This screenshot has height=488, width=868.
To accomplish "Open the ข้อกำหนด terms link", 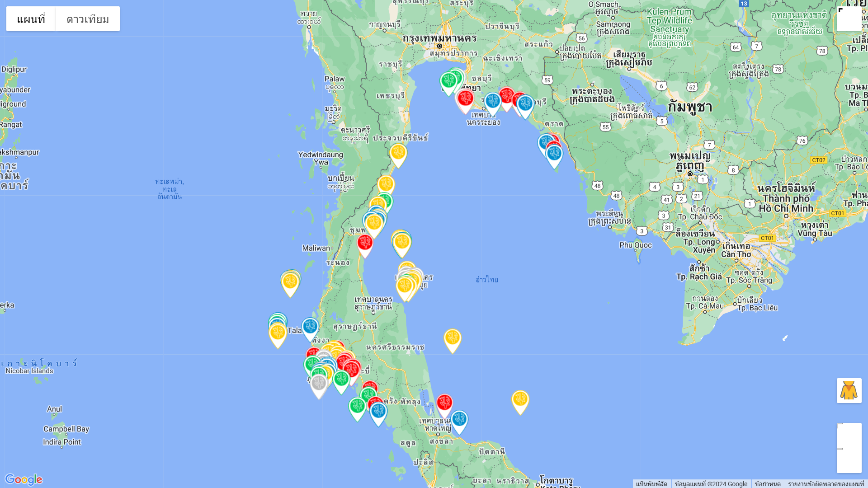I will click(768, 484).
